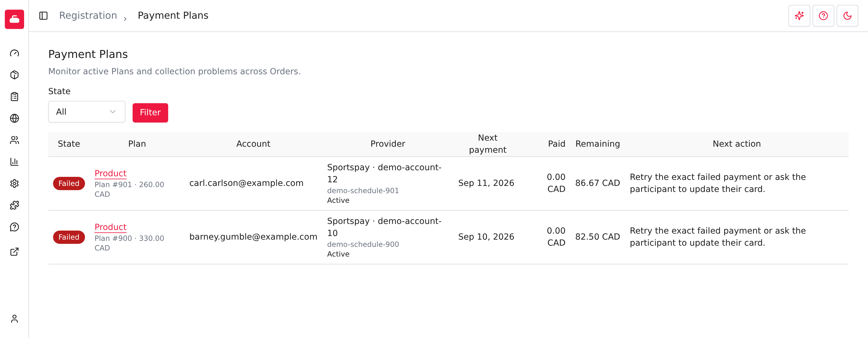The image size is (868, 338).
Task: Click the Sep 11, 2026 next payment date
Action: click(x=486, y=183)
